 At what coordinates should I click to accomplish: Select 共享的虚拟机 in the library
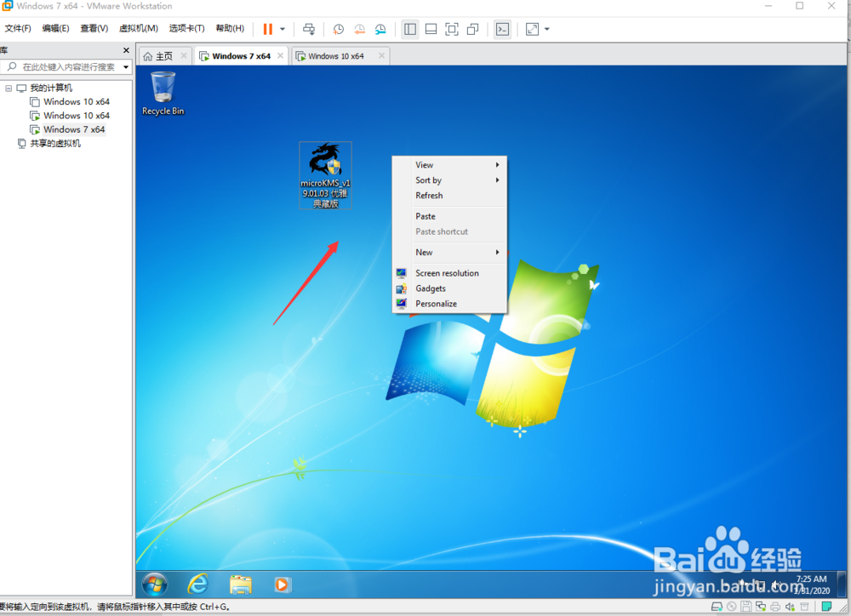(x=54, y=143)
